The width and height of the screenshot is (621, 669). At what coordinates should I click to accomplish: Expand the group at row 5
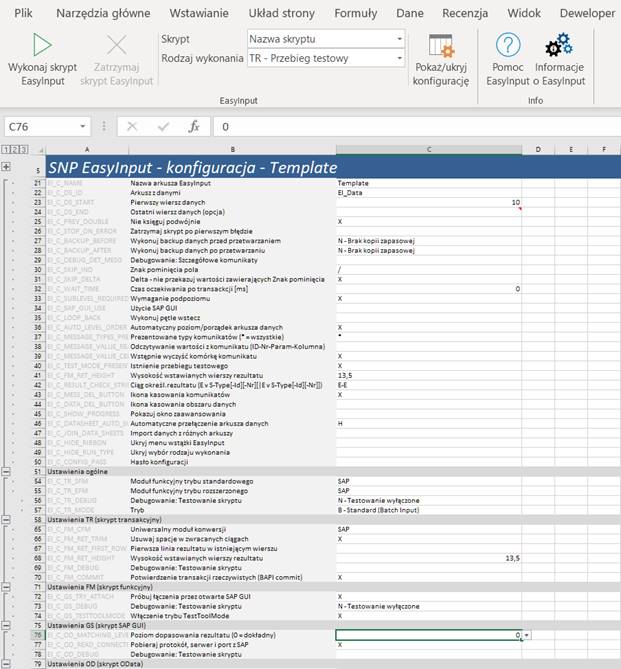click(6, 167)
